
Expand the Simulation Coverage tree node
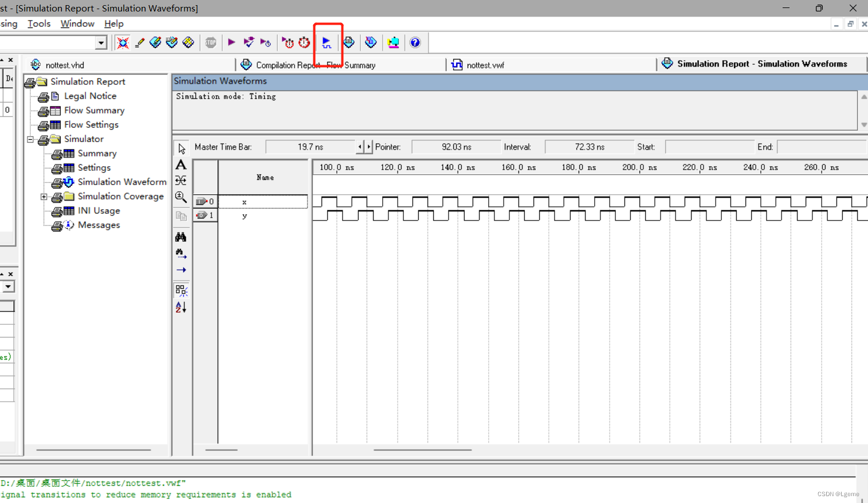pos(44,197)
